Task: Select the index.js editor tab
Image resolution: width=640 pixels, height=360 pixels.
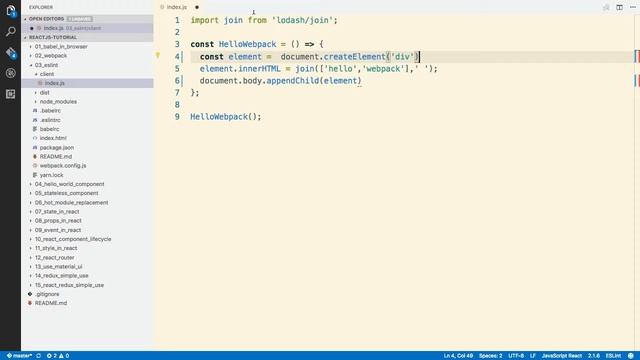Action: coord(176,7)
